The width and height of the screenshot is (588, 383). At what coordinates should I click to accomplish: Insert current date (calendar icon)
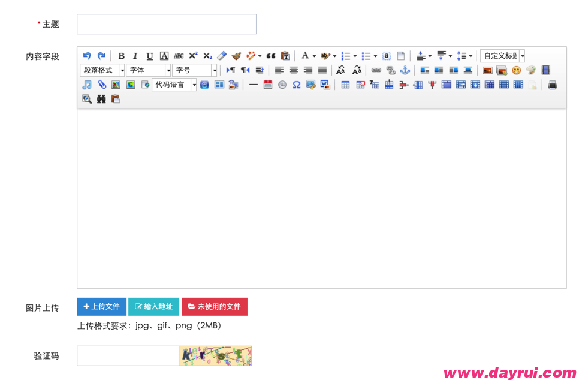[268, 85]
